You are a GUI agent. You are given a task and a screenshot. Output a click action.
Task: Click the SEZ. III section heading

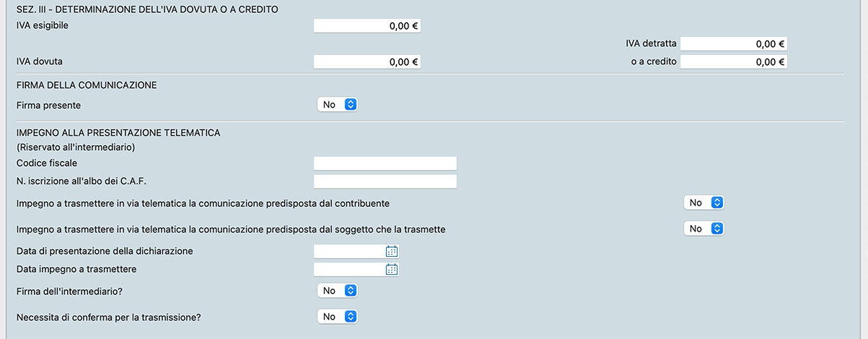click(147, 9)
